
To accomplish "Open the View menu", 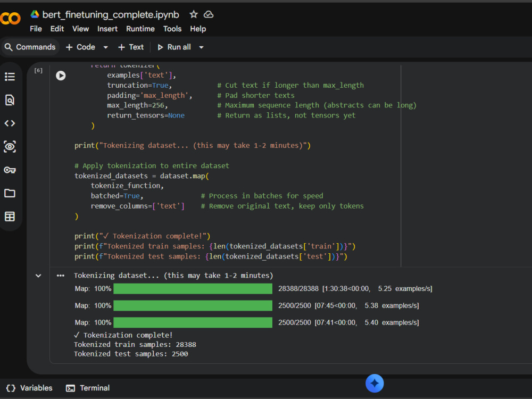I will pos(80,29).
